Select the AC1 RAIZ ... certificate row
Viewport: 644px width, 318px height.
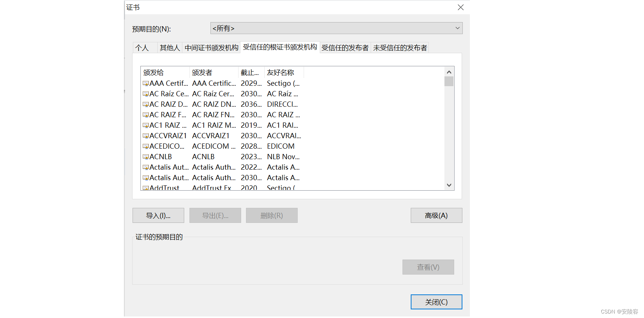pyautogui.click(x=222, y=125)
